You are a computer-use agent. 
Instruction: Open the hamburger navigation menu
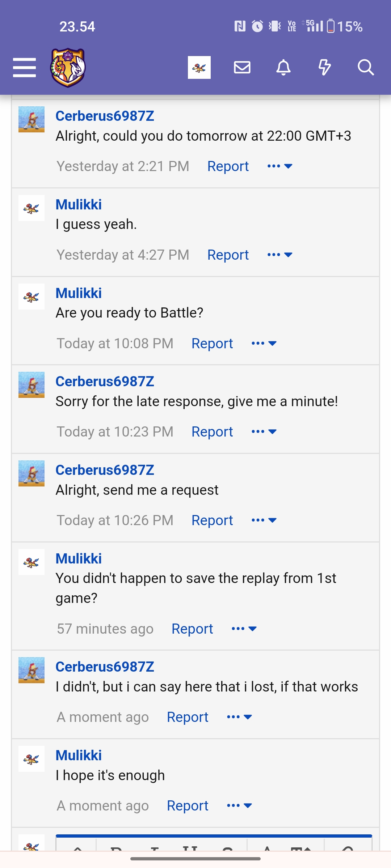(24, 68)
